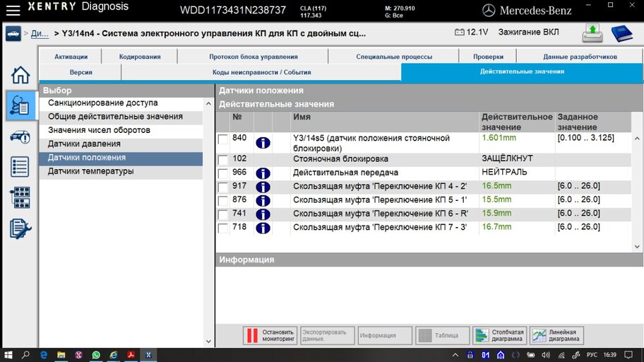644x362 pixels.
Task: Click Таблица view button
Action: coord(442,335)
